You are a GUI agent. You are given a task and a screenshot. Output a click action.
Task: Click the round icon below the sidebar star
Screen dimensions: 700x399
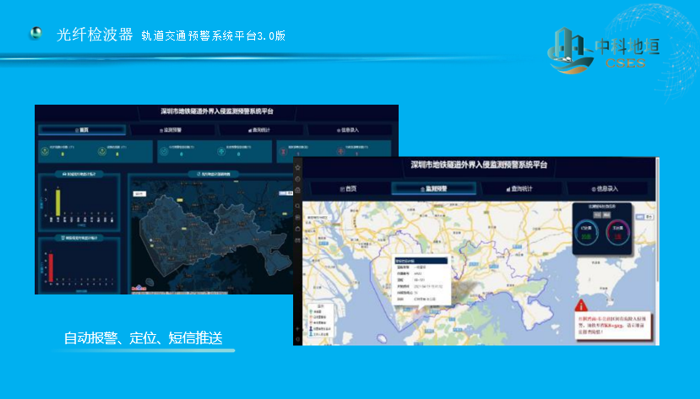tap(298, 179)
